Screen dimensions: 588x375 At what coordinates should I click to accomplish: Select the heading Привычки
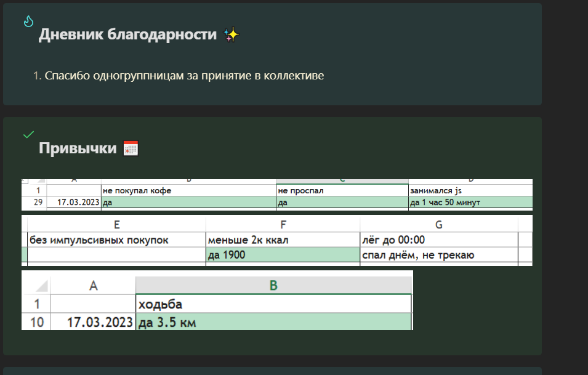point(78,148)
